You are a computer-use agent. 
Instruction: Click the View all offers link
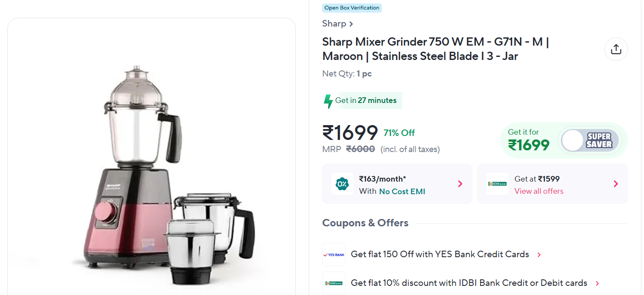pos(539,191)
